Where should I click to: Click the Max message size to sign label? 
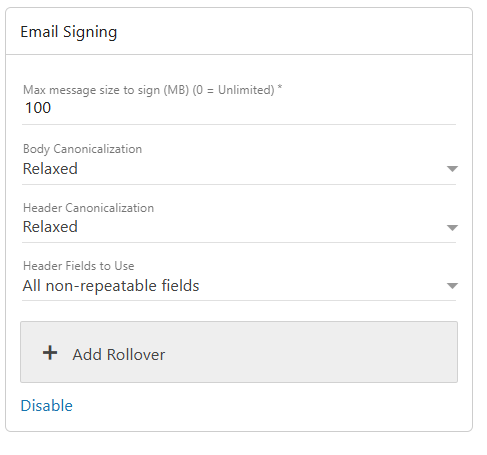point(152,90)
